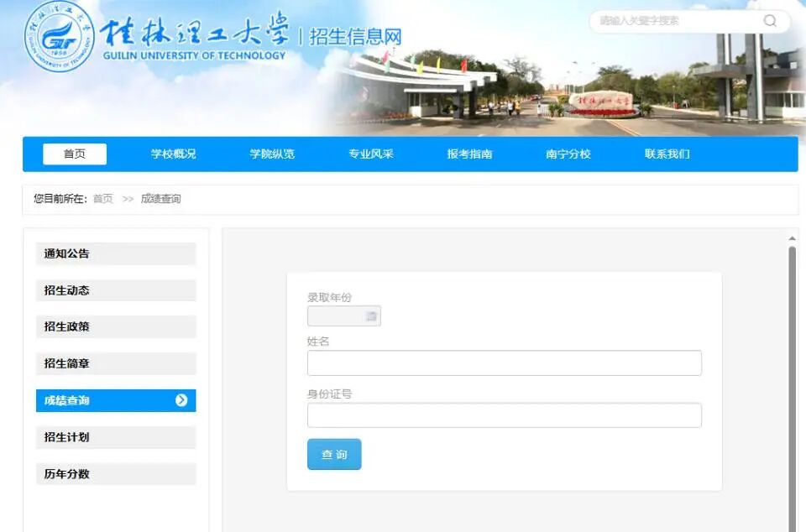Click the 身份证号 label

[329, 394]
